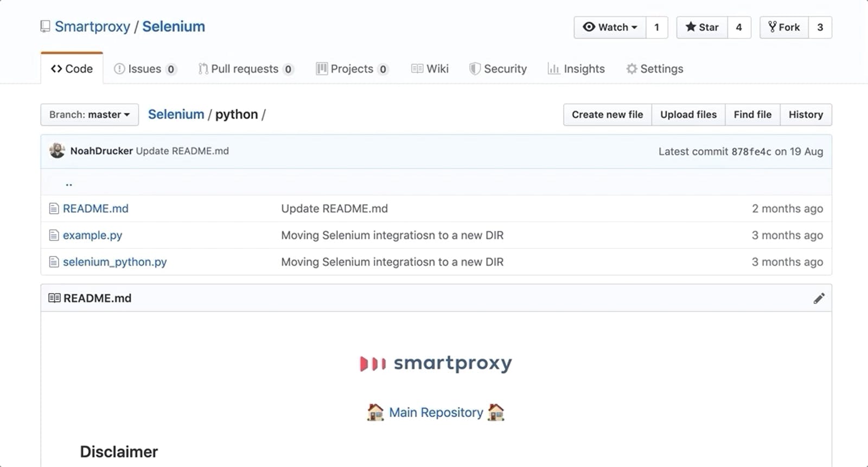Screen dimensions: 868x467
Task: Click the pencil icon to edit README
Action: coord(819,298)
